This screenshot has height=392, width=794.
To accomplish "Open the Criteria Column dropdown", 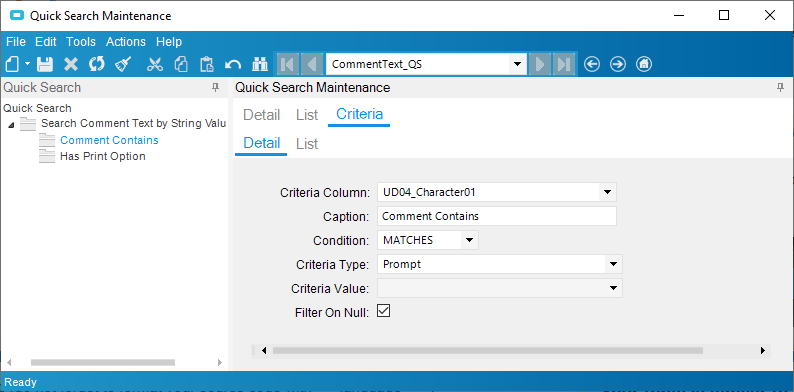I will [607, 192].
